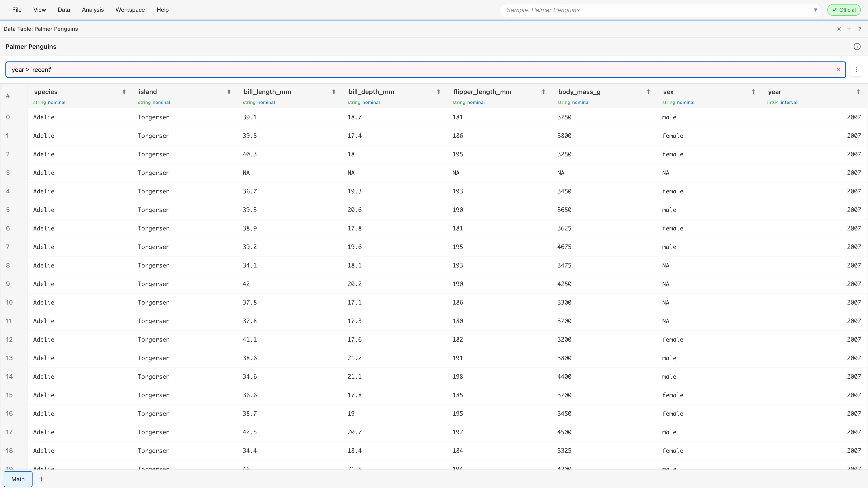Click row number 12

(x=9, y=340)
